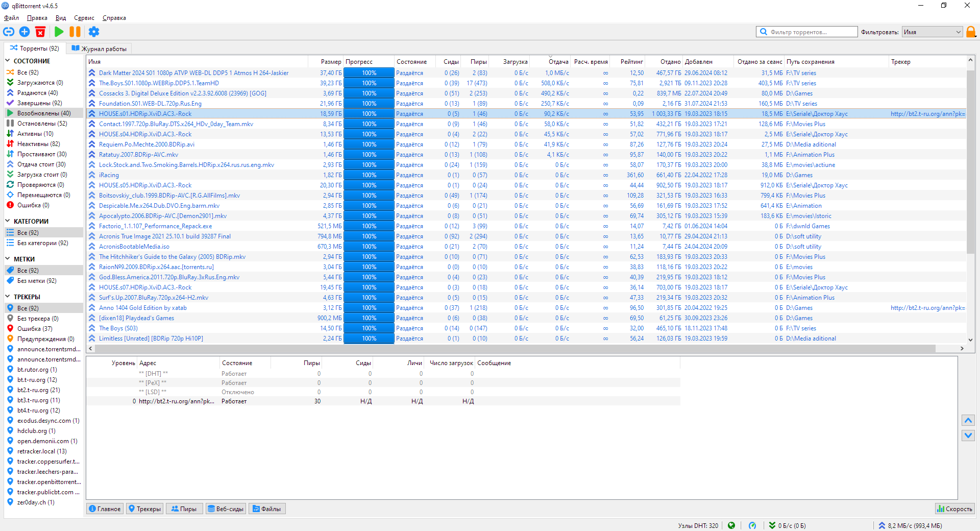
Task: Click the red Ошибка (0) status icon
Action: coord(10,205)
